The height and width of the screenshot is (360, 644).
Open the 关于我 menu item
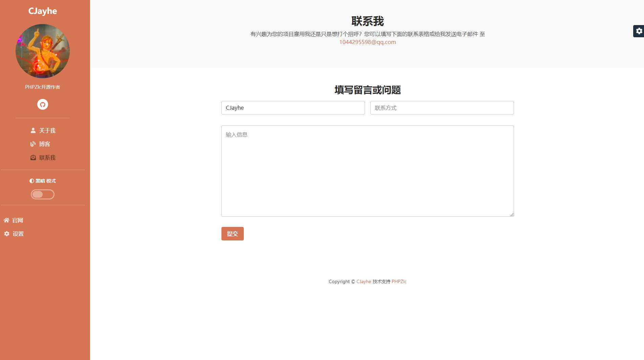(x=47, y=130)
